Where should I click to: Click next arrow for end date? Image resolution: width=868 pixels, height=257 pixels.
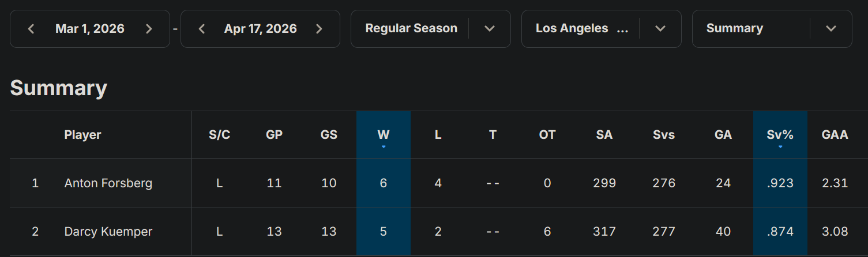[x=319, y=29]
